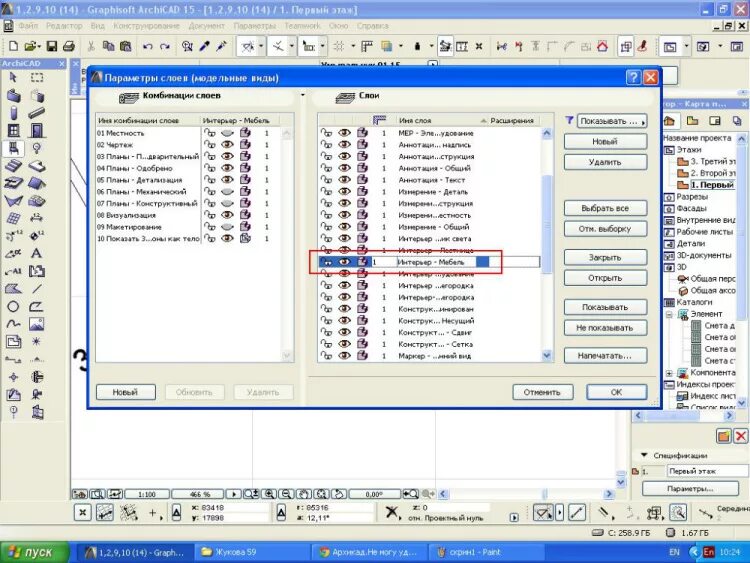
Task: Confirm dialog with OK button
Action: (617, 392)
